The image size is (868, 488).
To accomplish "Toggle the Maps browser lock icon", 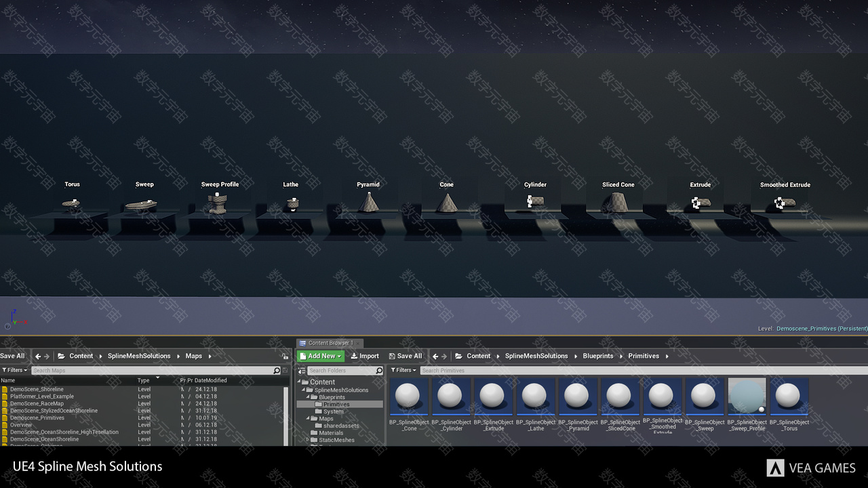I will point(285,357).
